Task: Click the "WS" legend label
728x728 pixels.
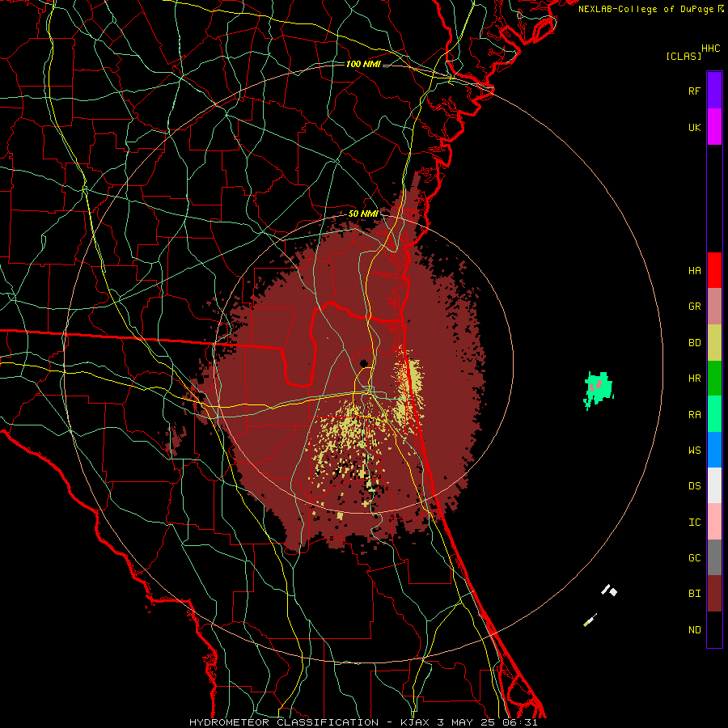Action: point(694,451)
